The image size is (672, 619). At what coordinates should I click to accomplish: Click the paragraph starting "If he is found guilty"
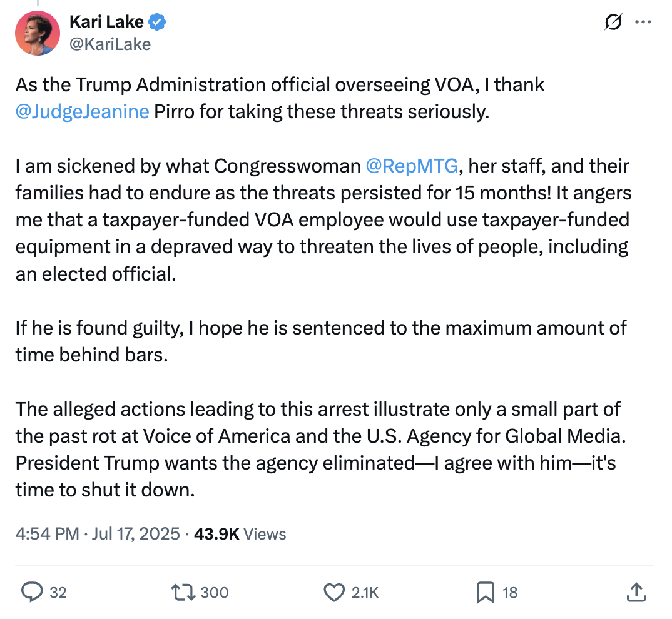pos(320,341)
